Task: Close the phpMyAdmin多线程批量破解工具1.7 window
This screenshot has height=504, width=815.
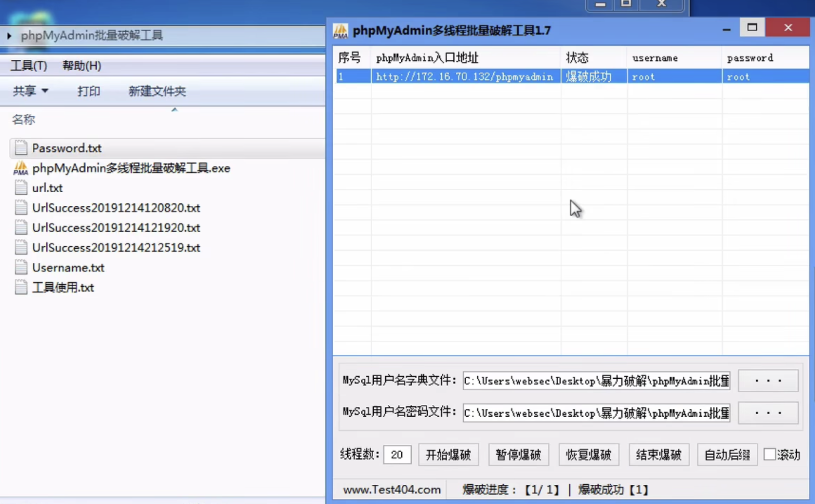Action: point(788,28)
